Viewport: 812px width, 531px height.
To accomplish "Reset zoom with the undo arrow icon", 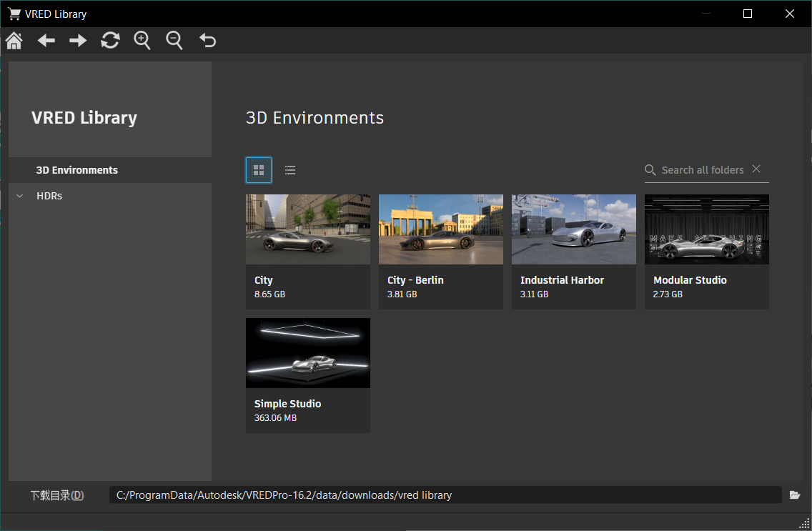I will tap(208, 40).
